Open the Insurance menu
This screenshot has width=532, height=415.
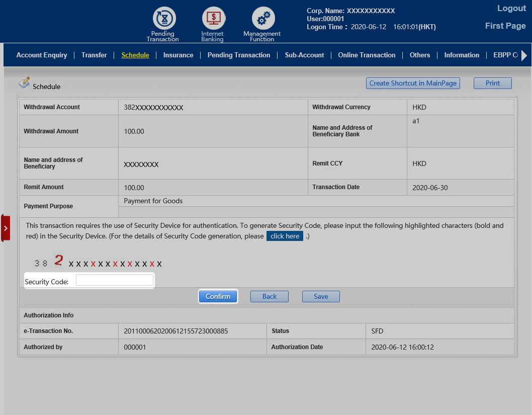[x=178, y=55]
